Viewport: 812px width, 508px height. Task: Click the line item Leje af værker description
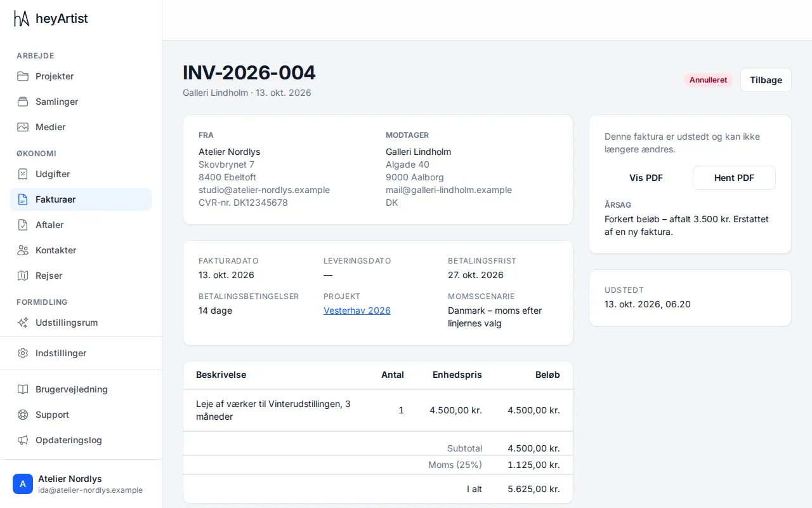(x=273, y=410)
